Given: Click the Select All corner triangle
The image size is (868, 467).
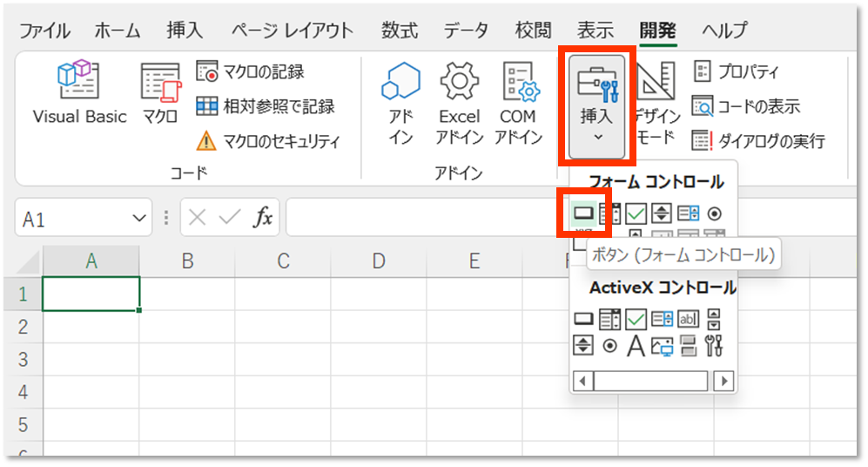Looking at the screenshot, I should coord(29,264).
